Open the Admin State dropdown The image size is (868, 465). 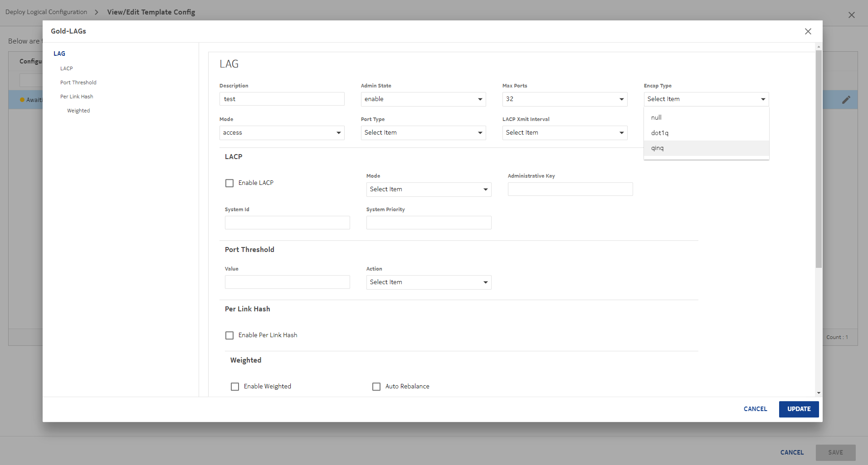click(x=423, y=99)
